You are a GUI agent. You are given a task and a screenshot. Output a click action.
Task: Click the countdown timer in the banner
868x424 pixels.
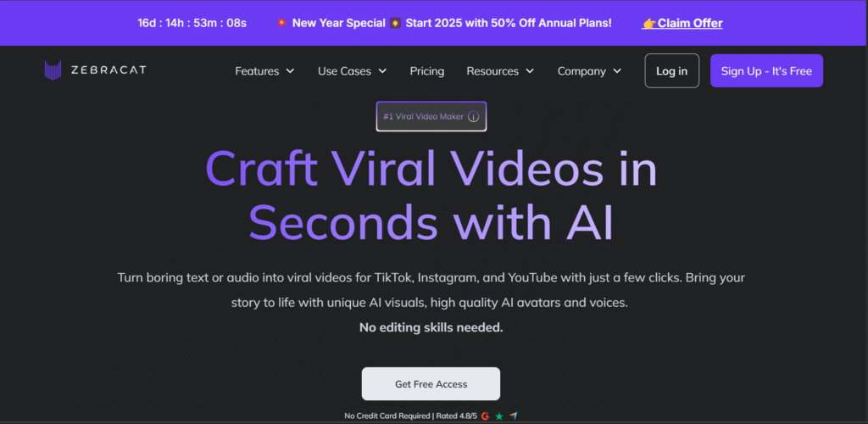point(192,23)
